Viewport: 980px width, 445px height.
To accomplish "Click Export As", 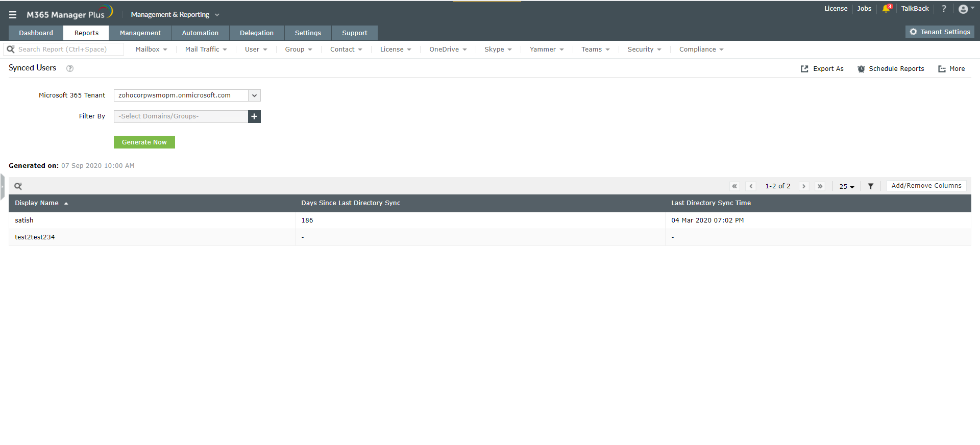I will (822, 69).
